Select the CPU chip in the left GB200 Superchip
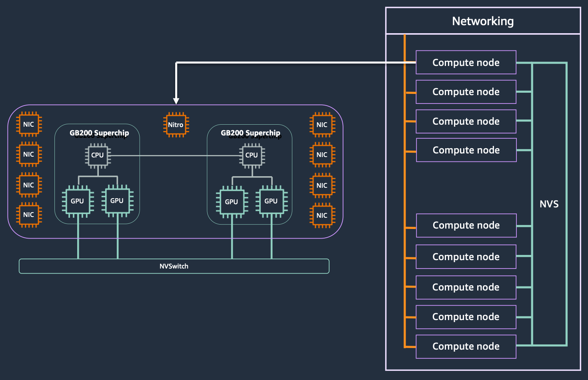 click(98, 155)
